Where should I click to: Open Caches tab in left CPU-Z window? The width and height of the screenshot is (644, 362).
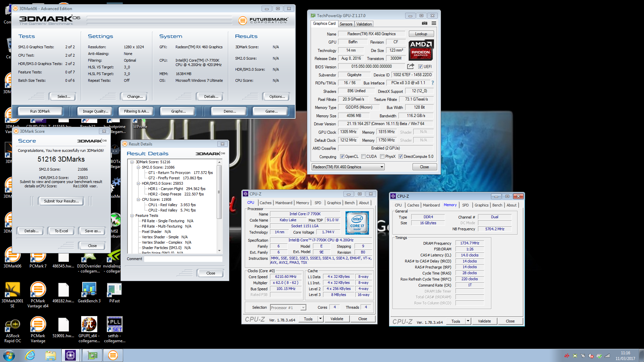[x=265, y=203]
